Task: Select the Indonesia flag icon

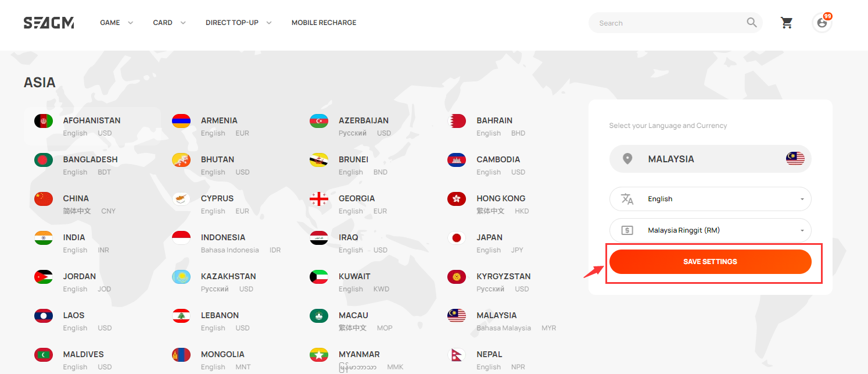Action: point(181,238)
